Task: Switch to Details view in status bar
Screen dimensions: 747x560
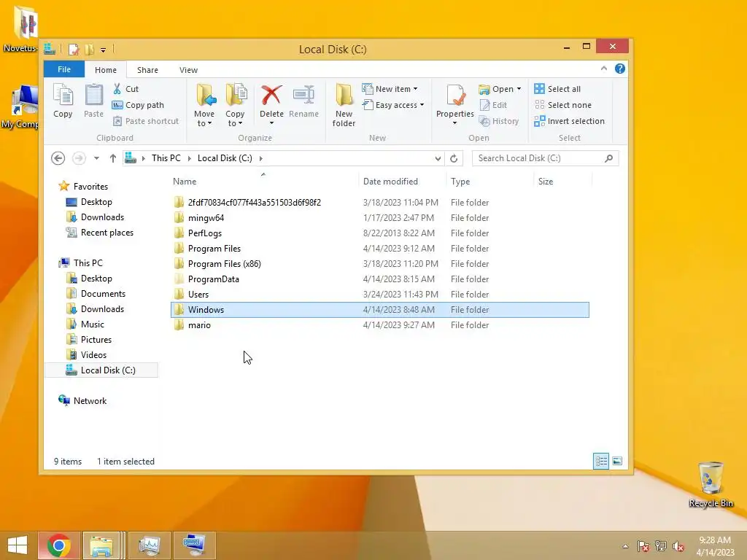Action: [601, 461]
